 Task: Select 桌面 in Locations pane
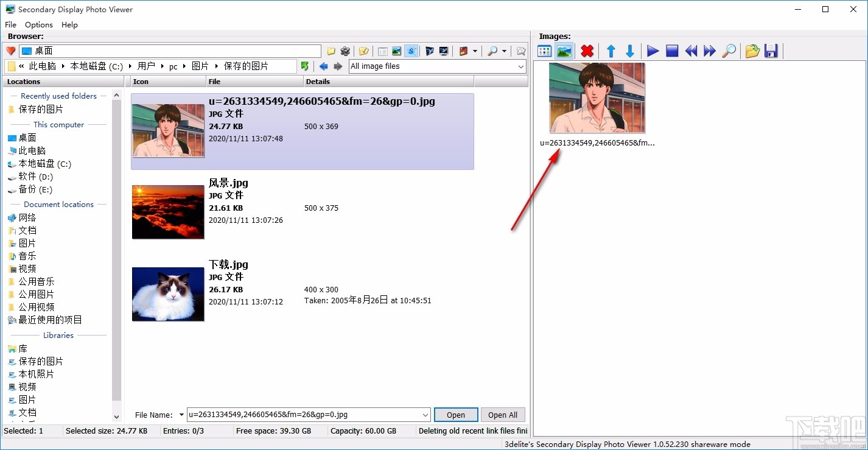[x=27, y=138]
